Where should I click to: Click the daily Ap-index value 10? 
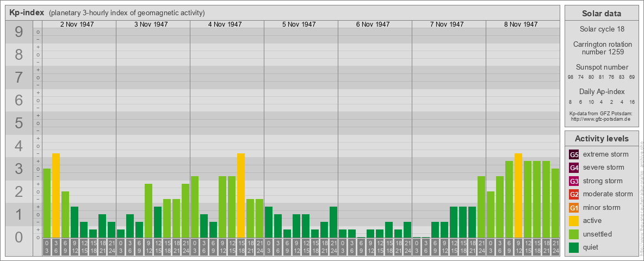point(591,102)
